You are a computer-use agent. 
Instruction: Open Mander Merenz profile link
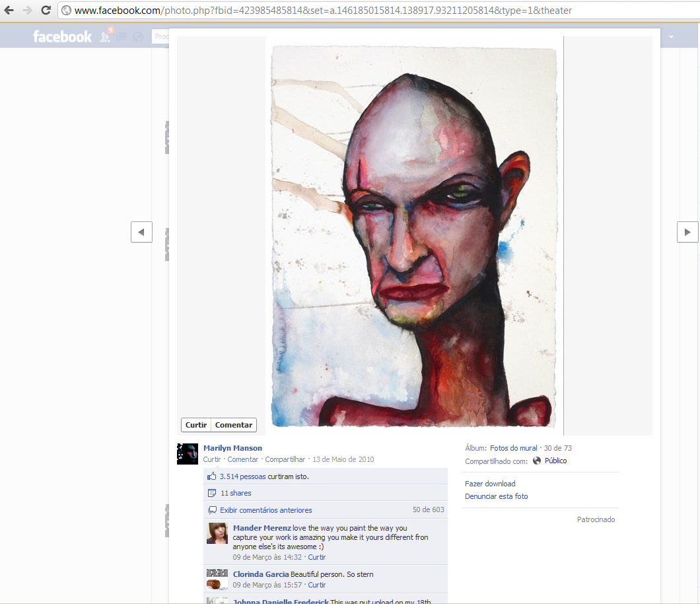[262, 528]
